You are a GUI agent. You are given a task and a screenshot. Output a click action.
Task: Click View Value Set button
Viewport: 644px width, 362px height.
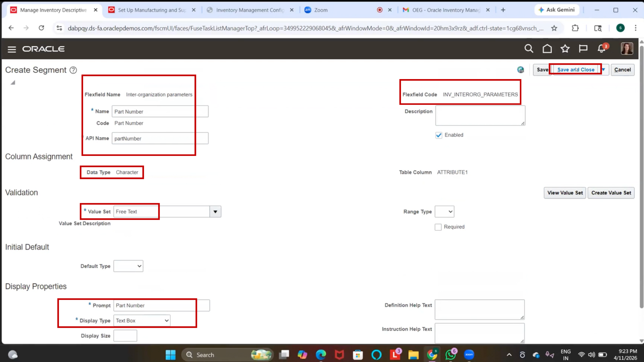[565, 193]
